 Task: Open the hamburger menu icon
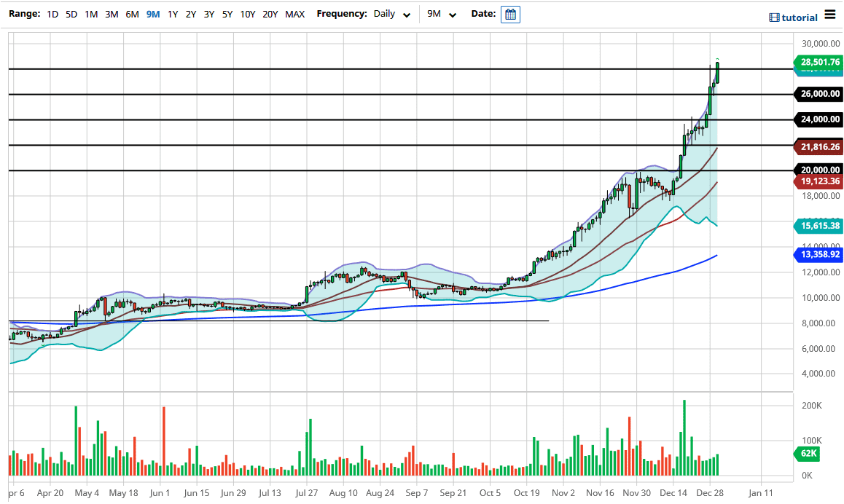pyautogui.click(x=830, y=15)
